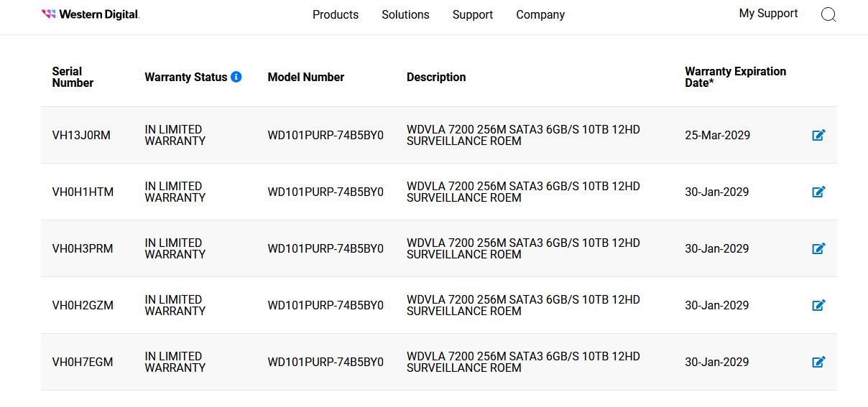
Task: Click the Serial Number column header
Action: pos(73,77)
